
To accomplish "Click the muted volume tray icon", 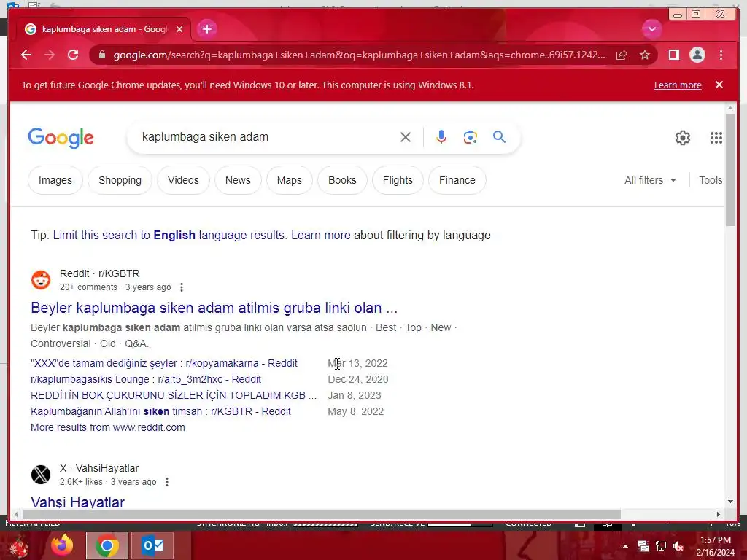I will point(678,546).
